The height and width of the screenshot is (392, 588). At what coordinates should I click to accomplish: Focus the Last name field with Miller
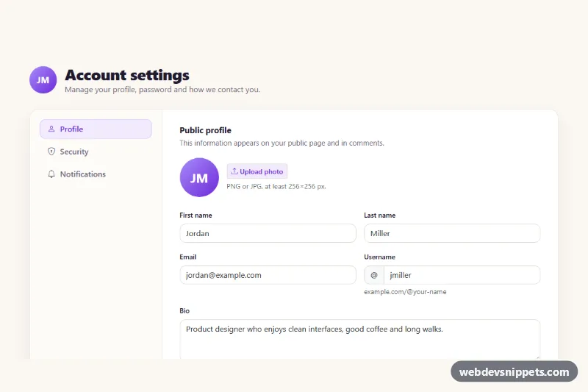pos(452,233)
